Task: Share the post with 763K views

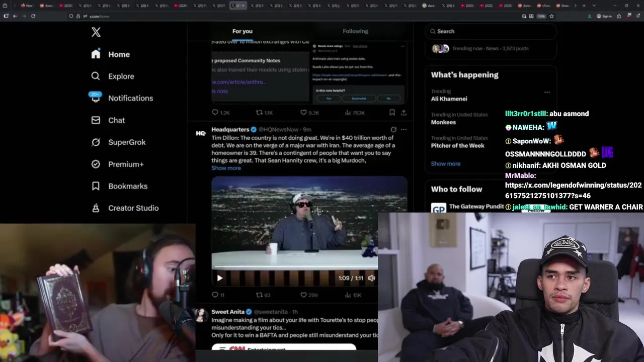Action: (x=404, y=113)
